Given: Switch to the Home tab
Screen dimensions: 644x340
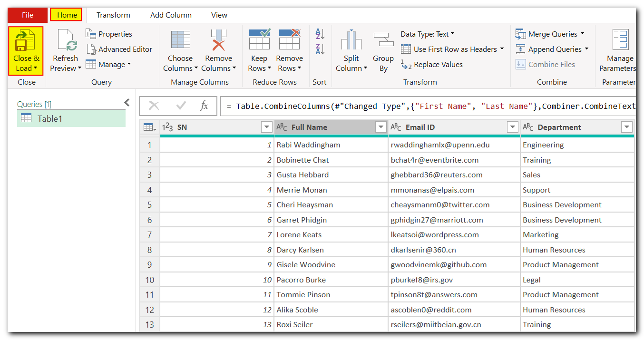Looking at the screenshot, I should pos(67,15).
